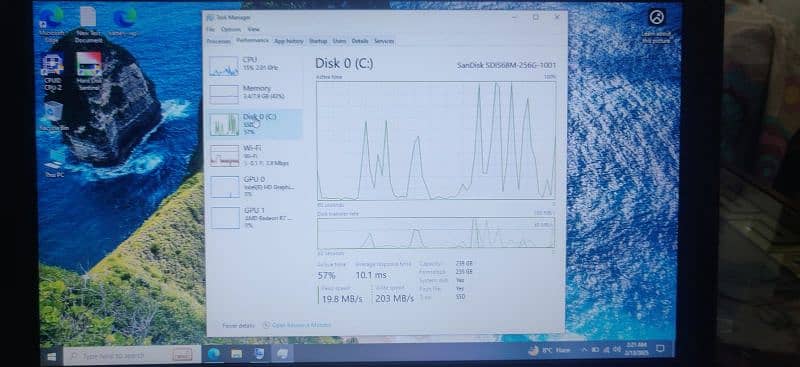Click the Edge icon in the taskbar
Image resolution: width=800 pixels, height=367 pixels.
click(x=214, y=354)
